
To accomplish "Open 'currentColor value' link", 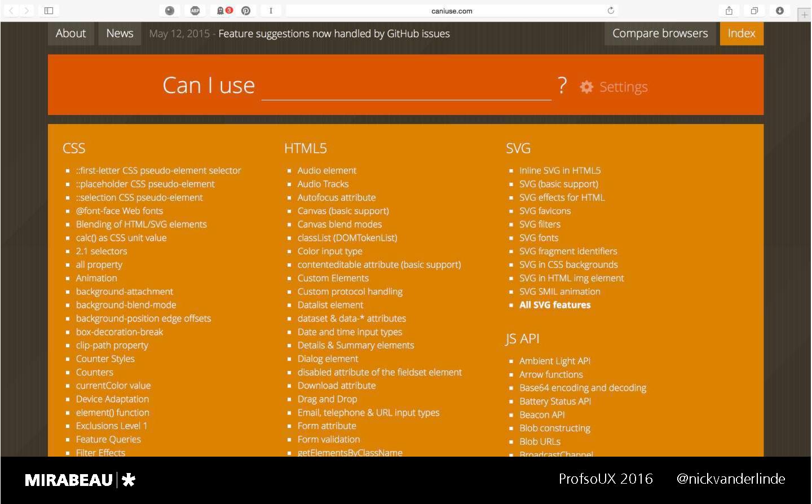I will tap(113, 386).
